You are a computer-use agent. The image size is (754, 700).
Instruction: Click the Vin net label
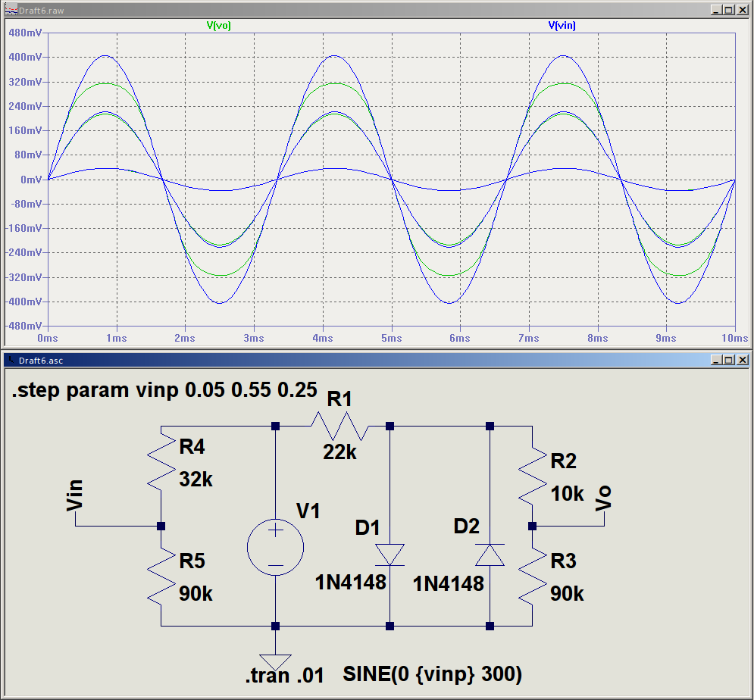pos(75,495)
